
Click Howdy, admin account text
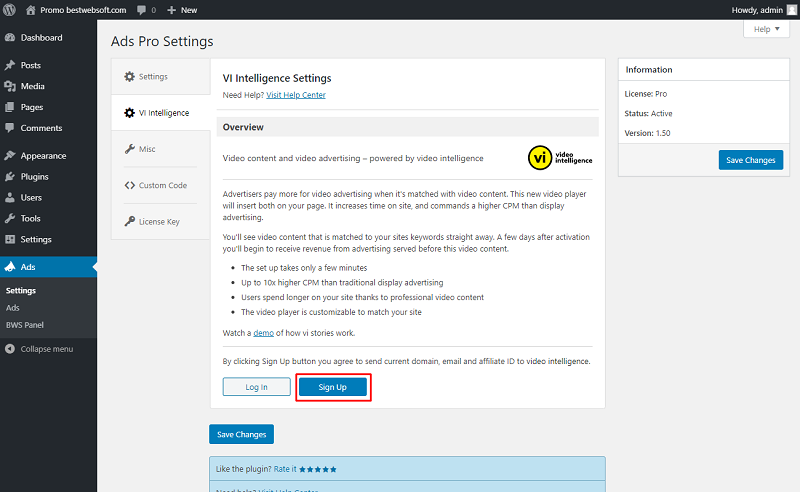[757, 10]
